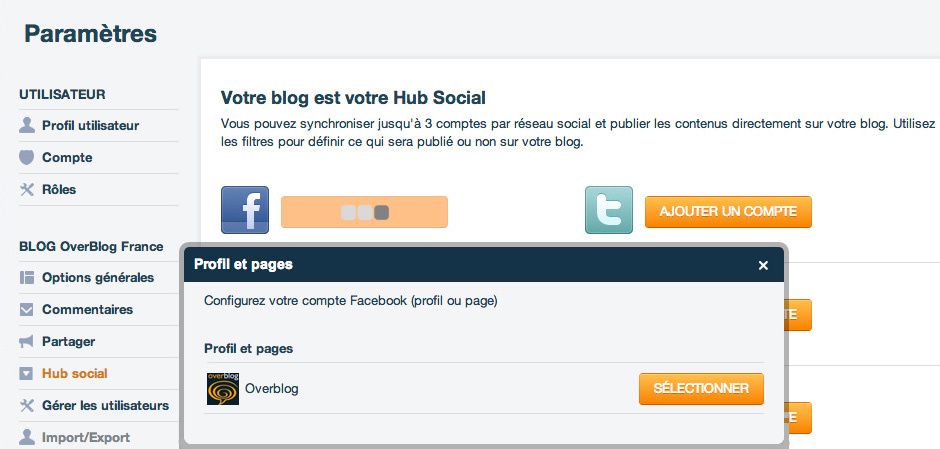Click the Profil utilisateur person icon
Image resolution: width=940 pixels, height=449 pixels.
26,125
